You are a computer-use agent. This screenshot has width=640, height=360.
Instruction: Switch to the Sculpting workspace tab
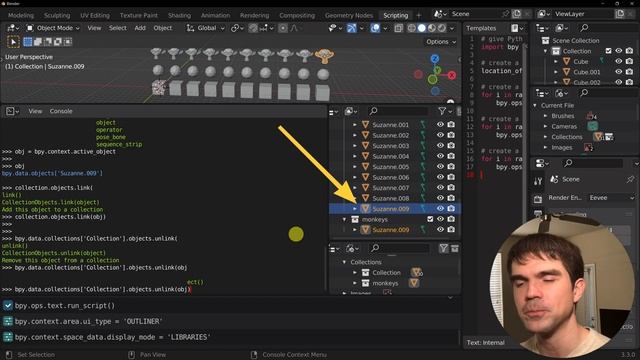coord(57,16)
